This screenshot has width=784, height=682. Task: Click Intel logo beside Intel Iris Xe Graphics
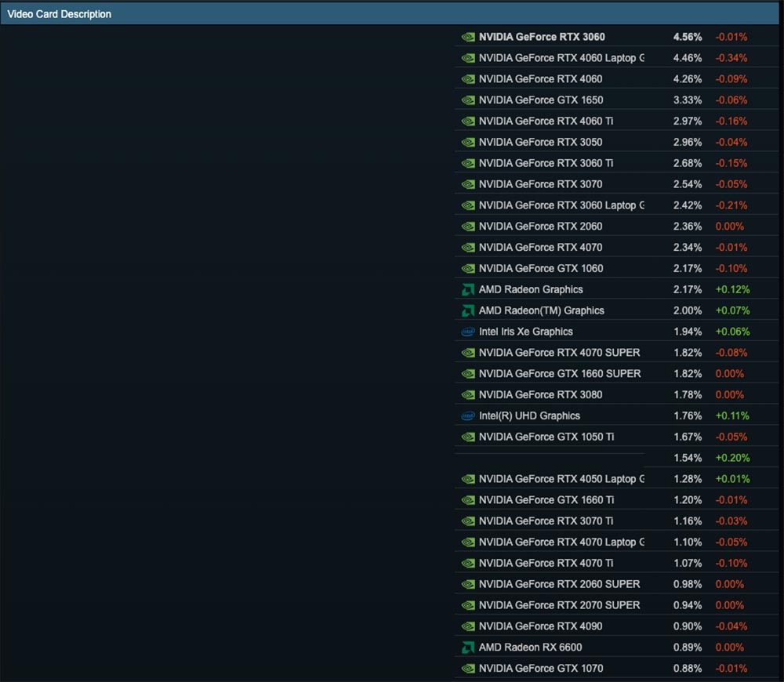[468, 332]
